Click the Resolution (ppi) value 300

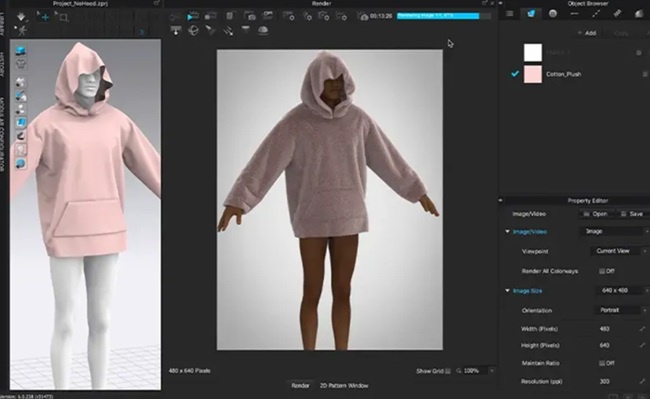point(604,381)
